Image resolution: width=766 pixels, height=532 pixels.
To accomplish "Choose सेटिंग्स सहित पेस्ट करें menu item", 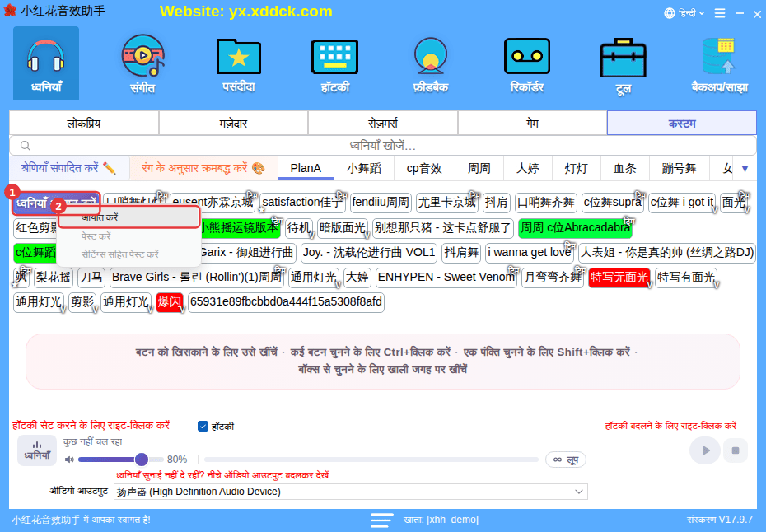I will [129, 254].
